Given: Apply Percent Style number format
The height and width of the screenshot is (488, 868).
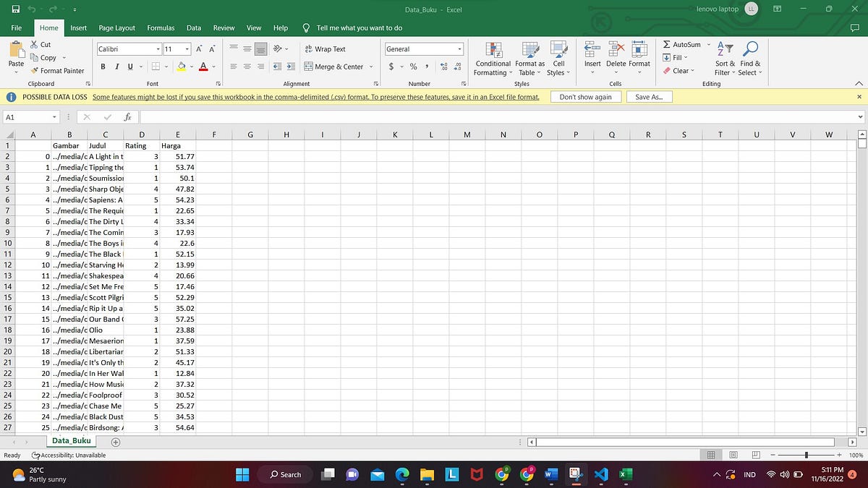Looking at the screenshot, I should (x=414, y=66).
